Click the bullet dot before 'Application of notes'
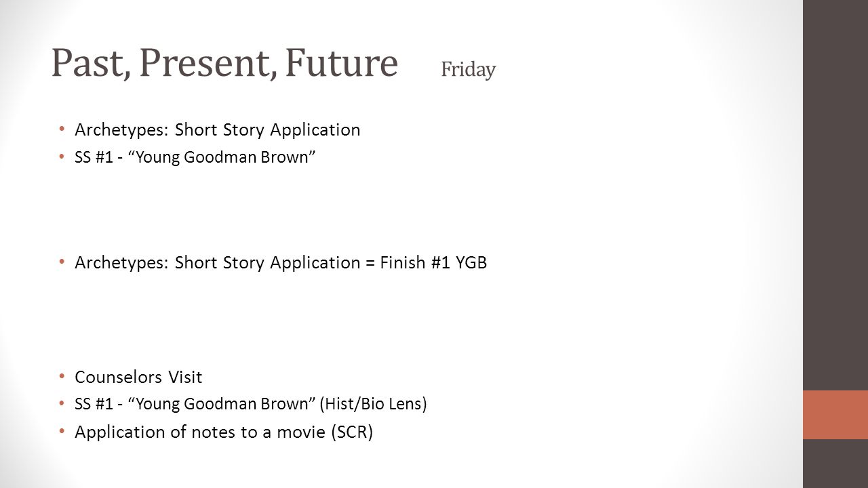The height and width of the screenshot is (488, 868). [x=62, y=431]
